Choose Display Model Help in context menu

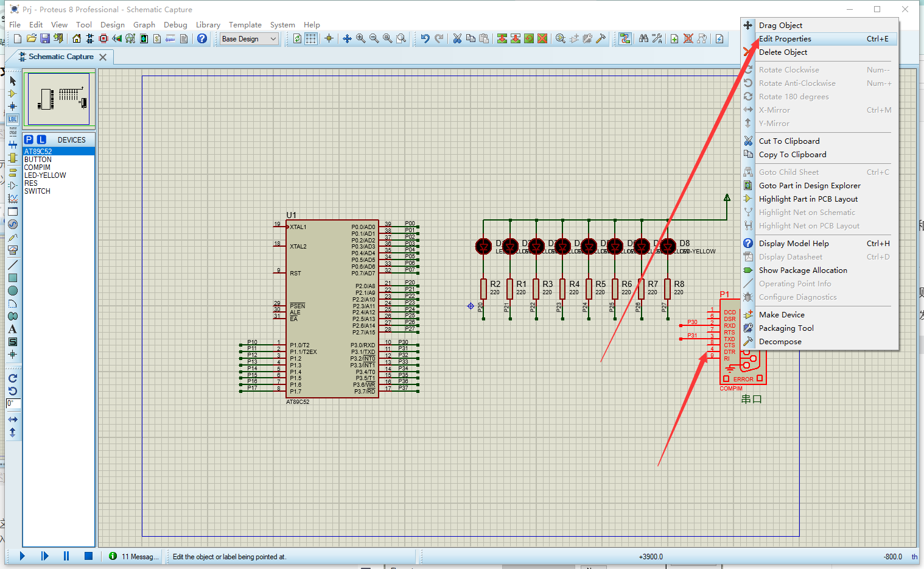point(819,244)
